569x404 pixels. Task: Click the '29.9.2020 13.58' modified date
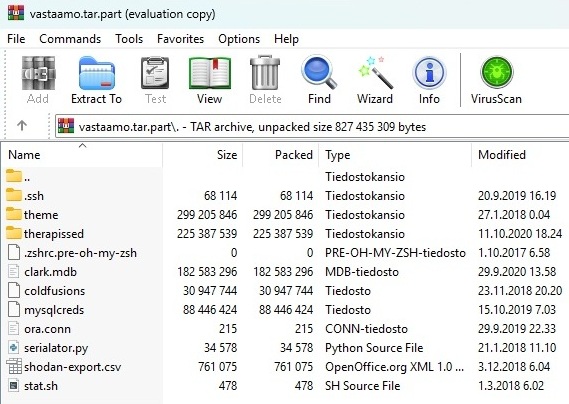517,272
